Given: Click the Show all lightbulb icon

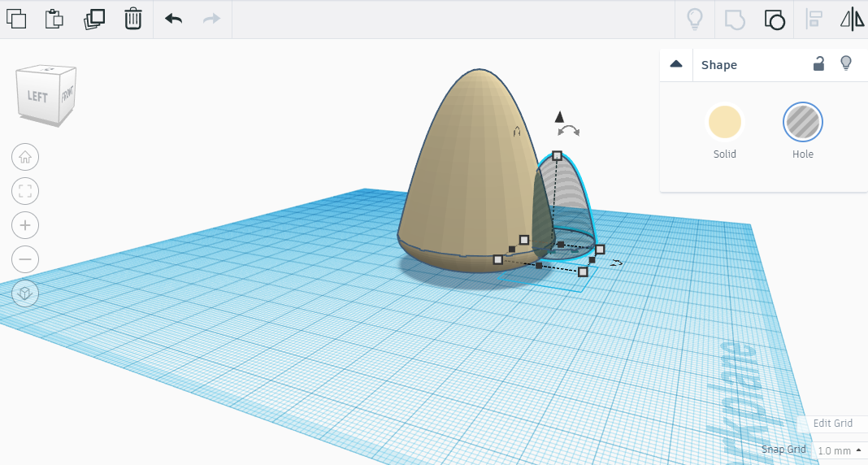Looking at the screenshot, I should point(695,19).
